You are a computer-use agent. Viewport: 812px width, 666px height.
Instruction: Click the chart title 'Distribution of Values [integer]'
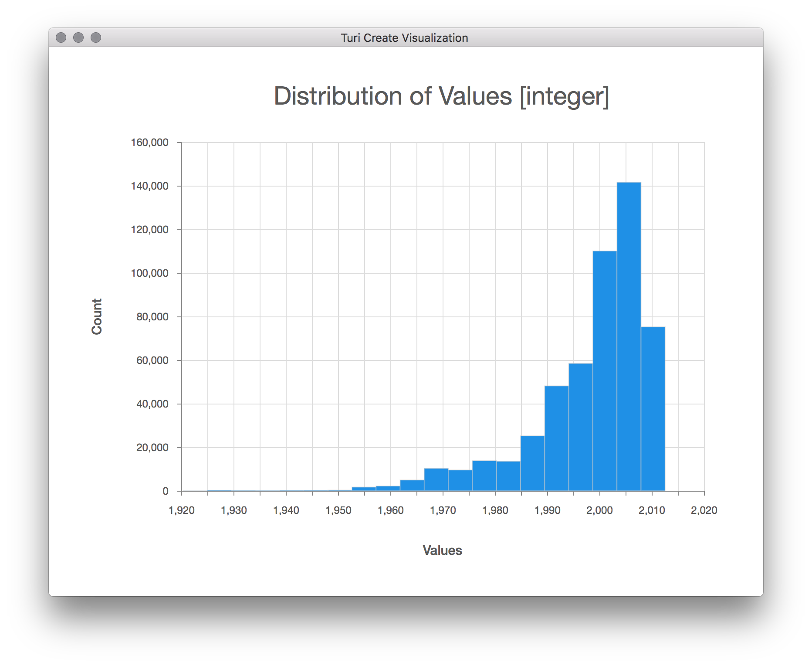(441, 96)
